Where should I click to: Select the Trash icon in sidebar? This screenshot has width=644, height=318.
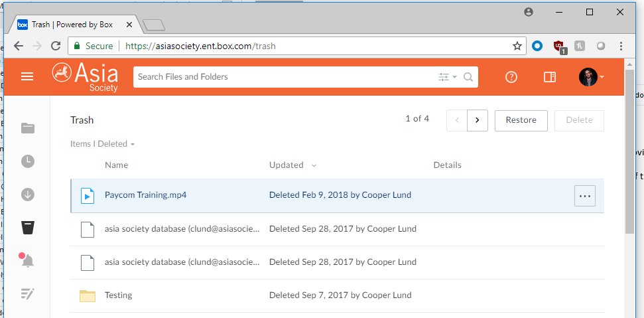(28, 228)
